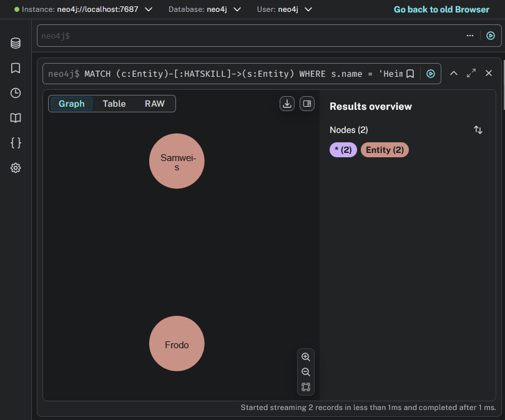Open the Database neo4j dropdown

pos(238,9)
